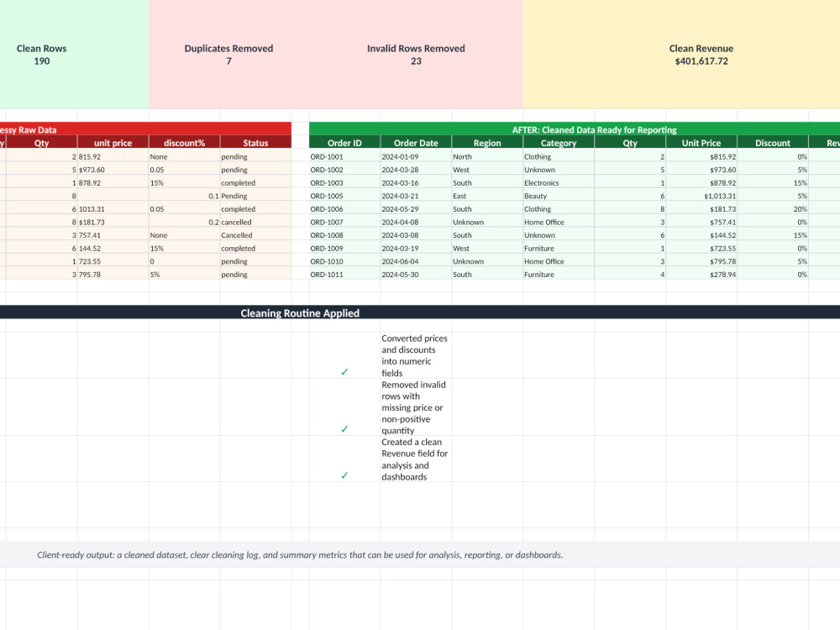Select the Invalid Rows Removed card
840x630 pixels.
416,54
